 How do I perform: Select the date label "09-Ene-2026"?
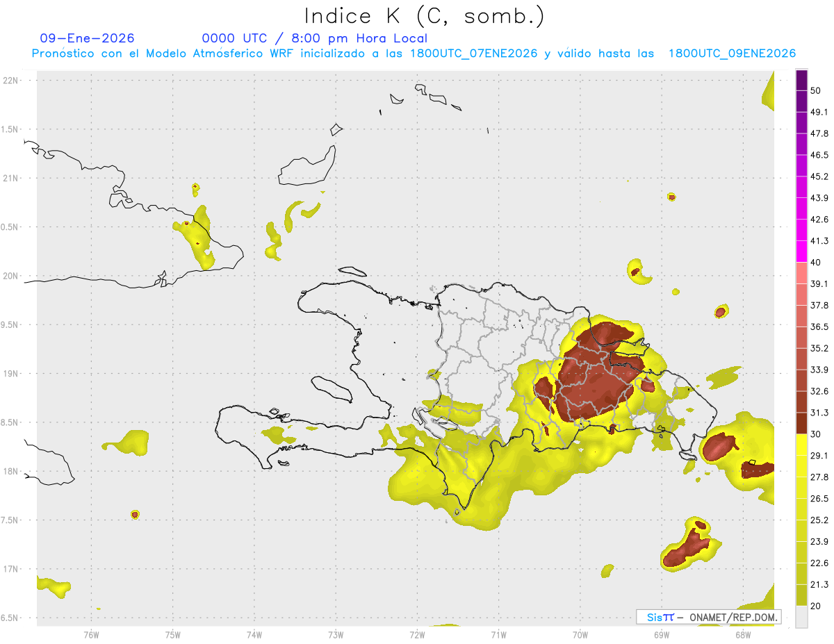(88, 38)
